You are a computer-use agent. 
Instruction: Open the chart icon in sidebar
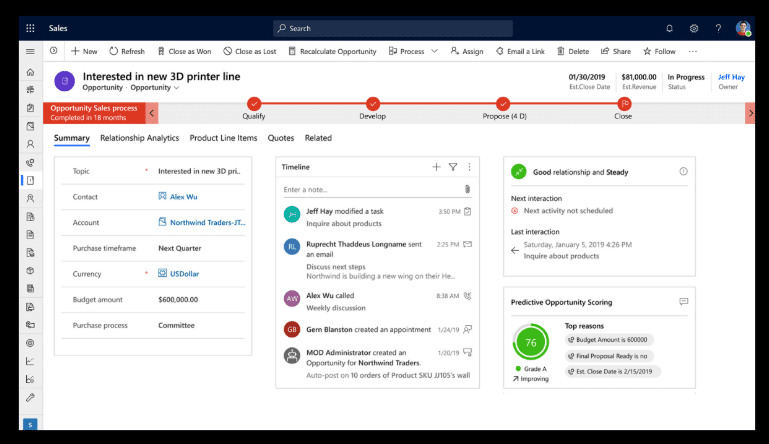point(30,361)
